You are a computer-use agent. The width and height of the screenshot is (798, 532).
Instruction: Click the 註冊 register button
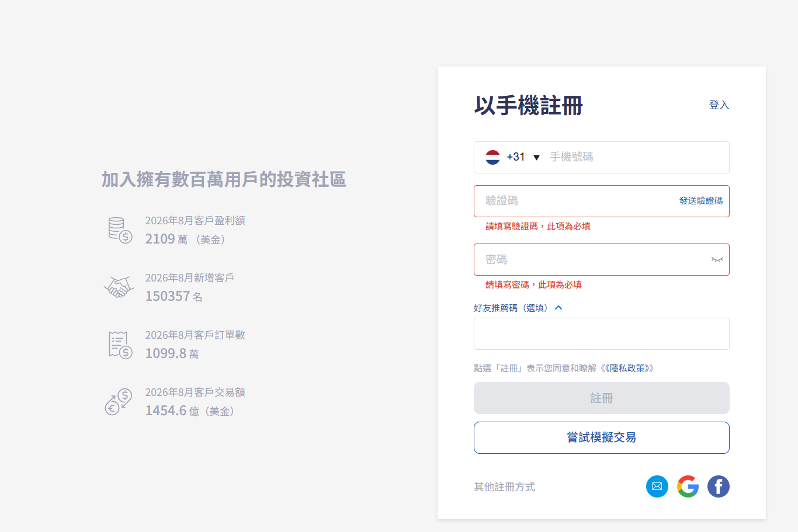pos(602,398)
